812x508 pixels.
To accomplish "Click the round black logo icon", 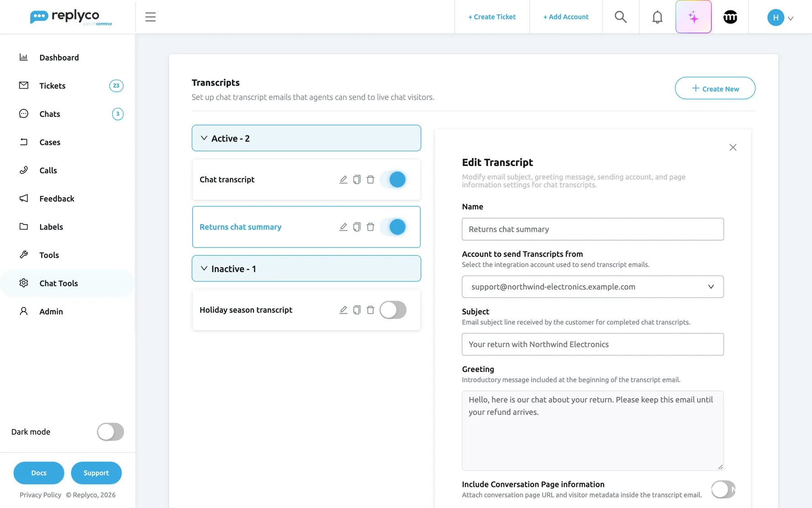I will point(730,17).
